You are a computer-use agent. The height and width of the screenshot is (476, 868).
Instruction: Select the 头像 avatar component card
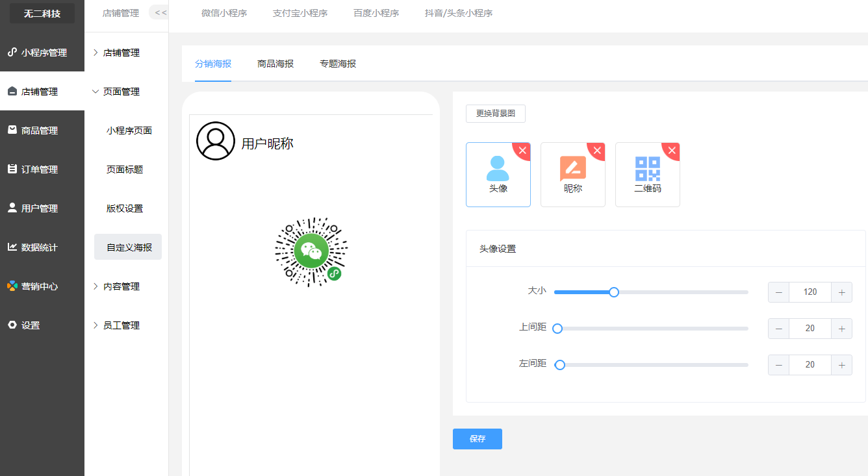click(498, 175)
